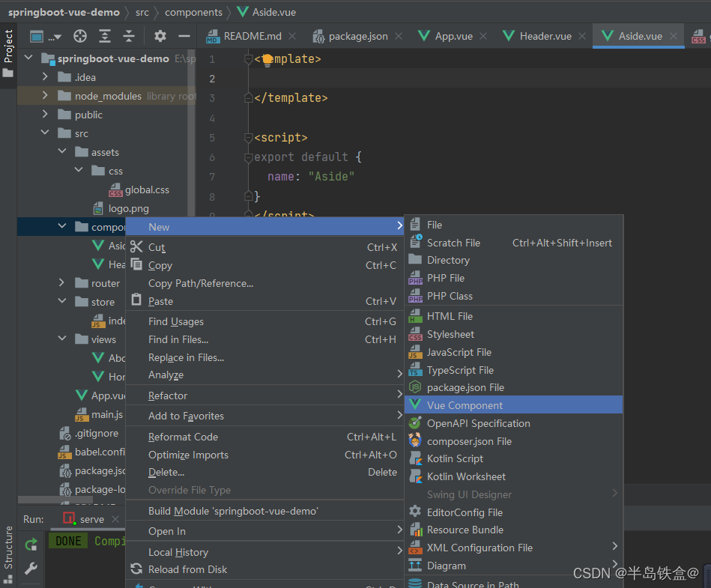
Task: Click the HTML File icon
Action: pos(415,315)
